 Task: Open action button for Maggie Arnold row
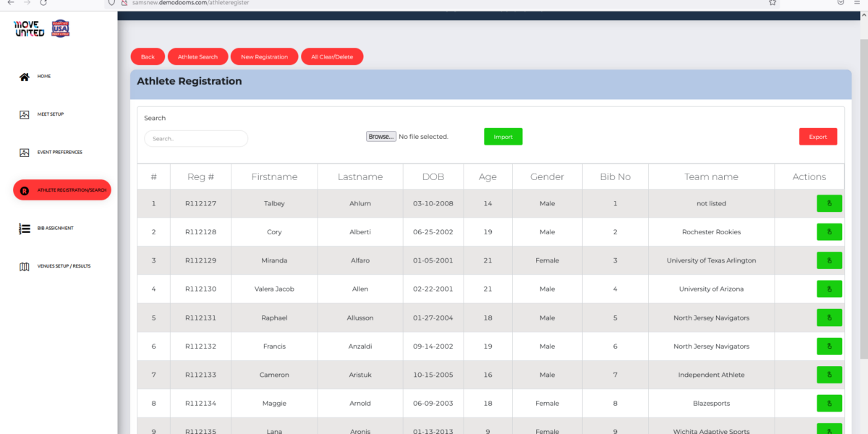(829, 404)
